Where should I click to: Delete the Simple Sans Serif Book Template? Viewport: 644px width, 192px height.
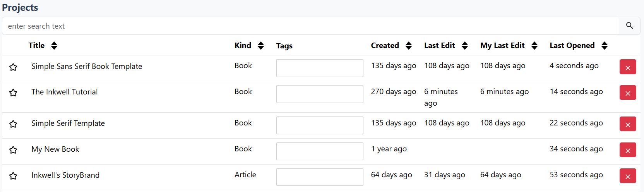pos(627,67)
